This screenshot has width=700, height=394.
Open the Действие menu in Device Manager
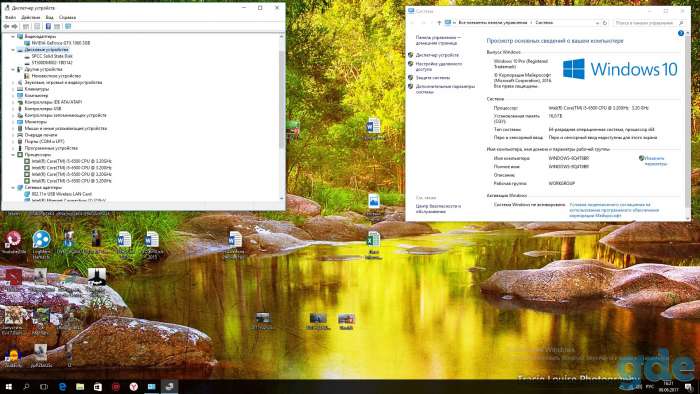(x=30, y=17)
